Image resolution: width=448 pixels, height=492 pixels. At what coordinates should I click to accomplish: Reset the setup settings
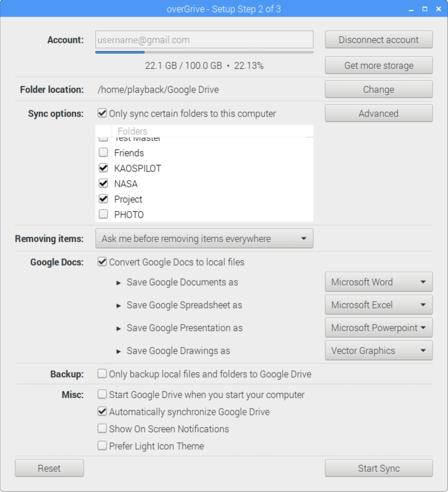click(49, 468)
